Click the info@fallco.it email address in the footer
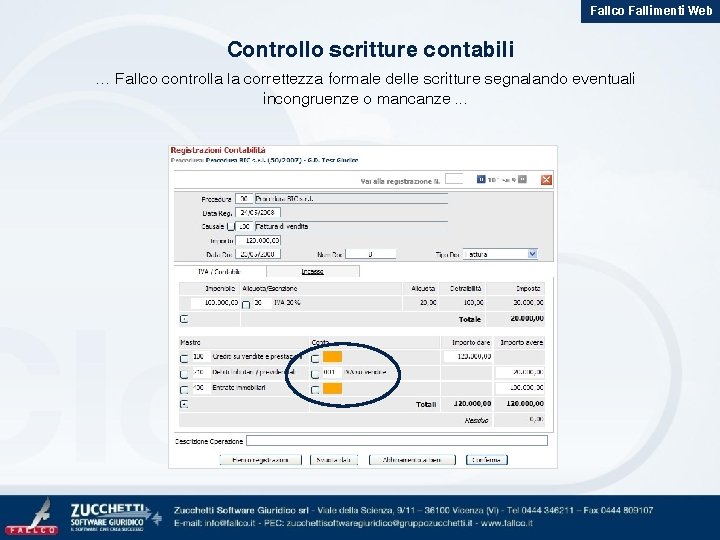 pos(230,523)
